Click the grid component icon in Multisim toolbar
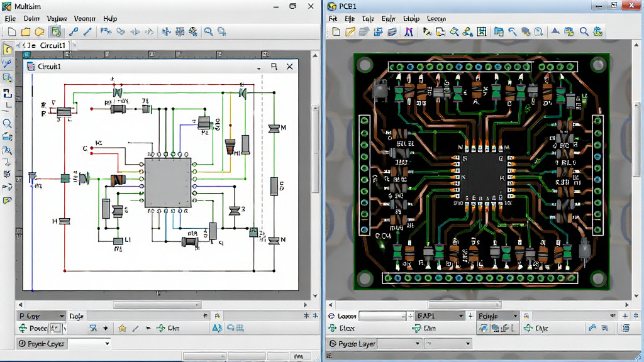 pos(180,31)
